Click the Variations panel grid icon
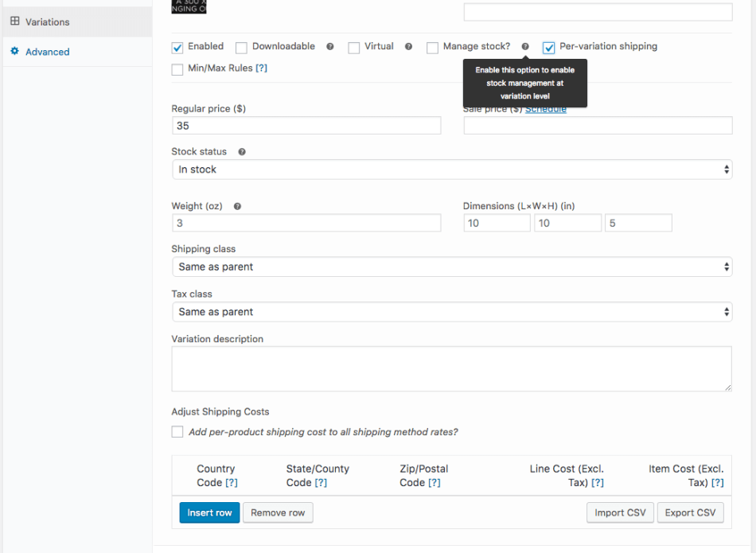This screenshot has height=553, width=756. click(16, 21)
